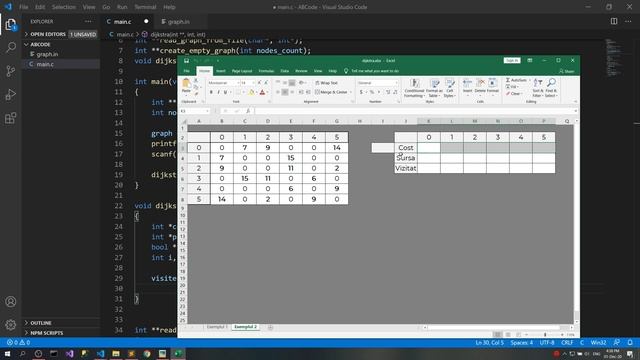Click UTF-8 encoding in status bar

coord(547,342)
